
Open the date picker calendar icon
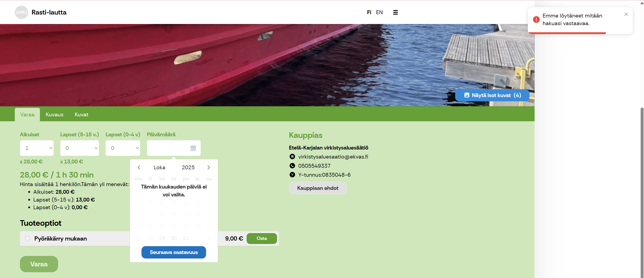pos(193,148)
